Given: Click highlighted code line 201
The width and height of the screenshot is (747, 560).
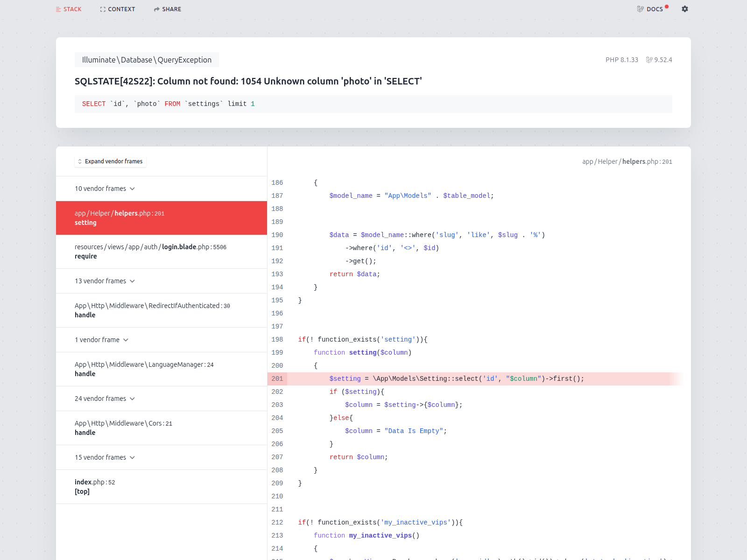Looking at the screenshot, I should click(x=456, y=379).
